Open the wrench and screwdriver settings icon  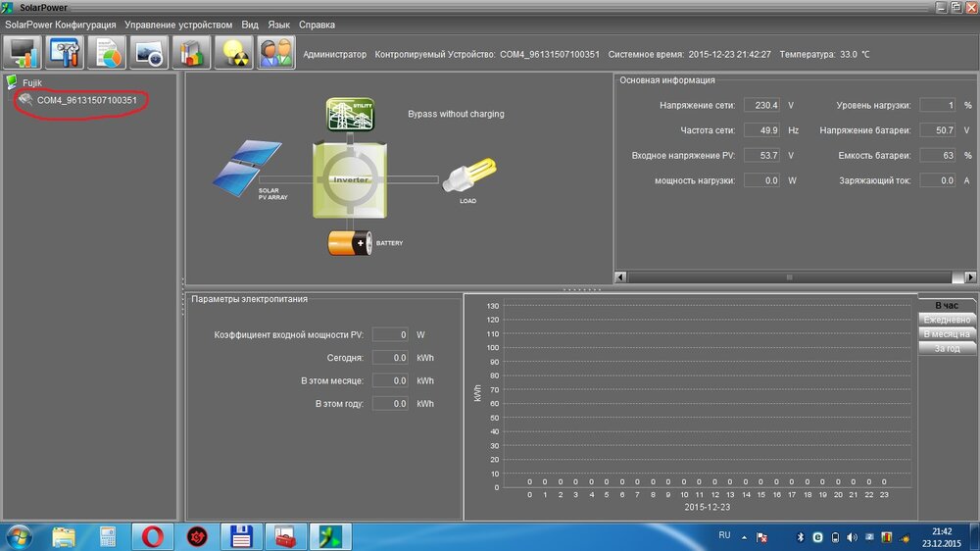[x=65, y=53]
